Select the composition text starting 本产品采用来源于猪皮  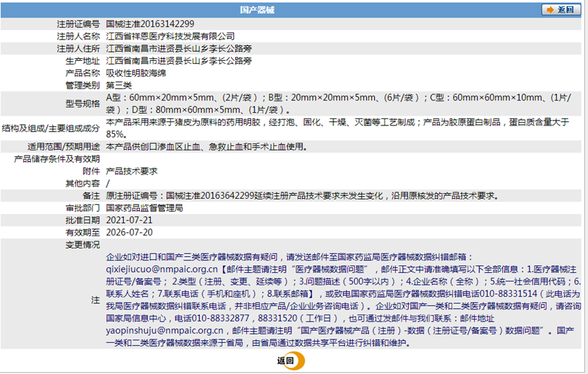[x=338, y=128]
